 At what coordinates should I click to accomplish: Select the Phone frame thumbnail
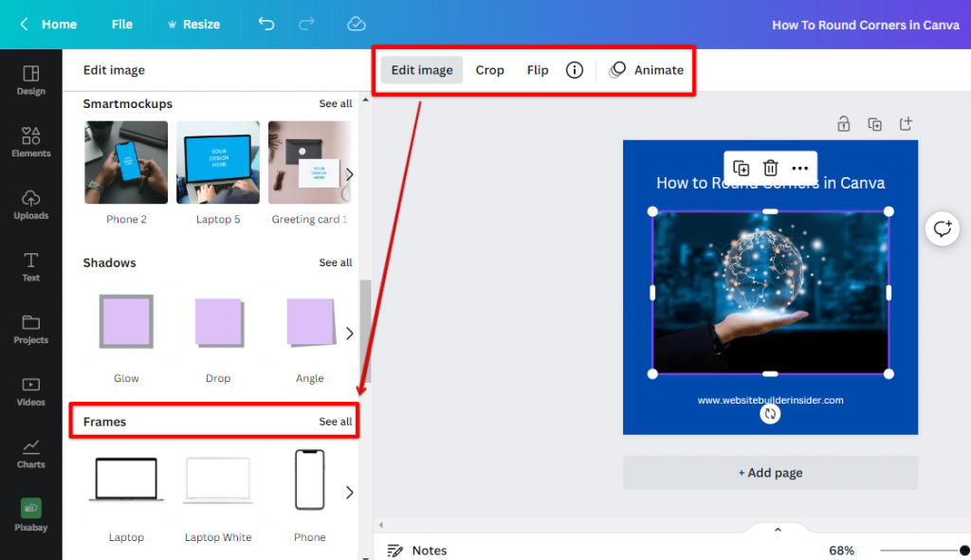click(309, 479)
